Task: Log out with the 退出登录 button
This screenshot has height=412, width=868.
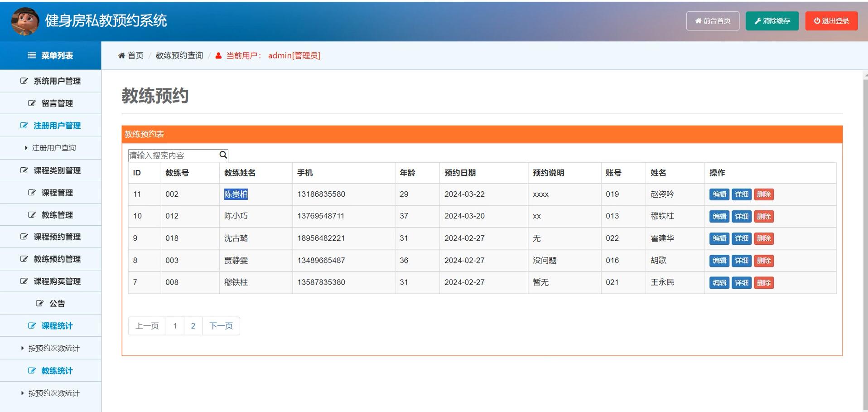Action: (x=831, y=21)
